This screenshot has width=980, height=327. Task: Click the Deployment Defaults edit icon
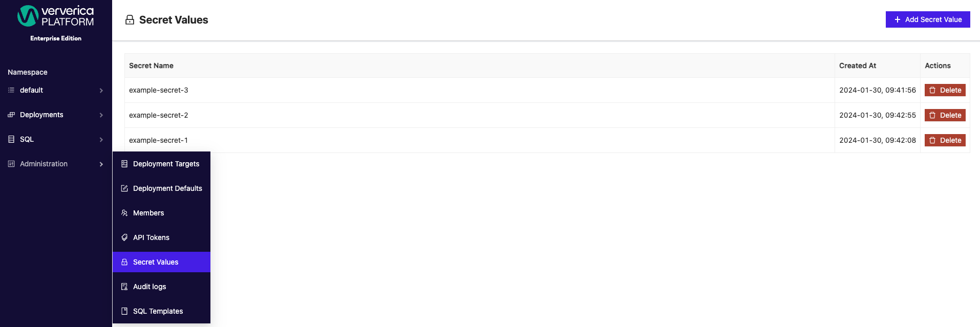[x=124, y=188]
